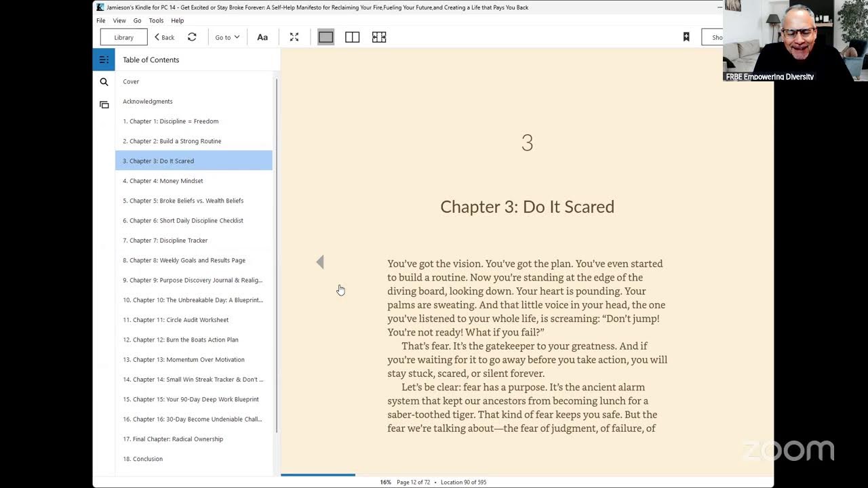This screenshot has width=868, height=488.
Task: Enter full screen reading mode
Action: tap(294, 37)
